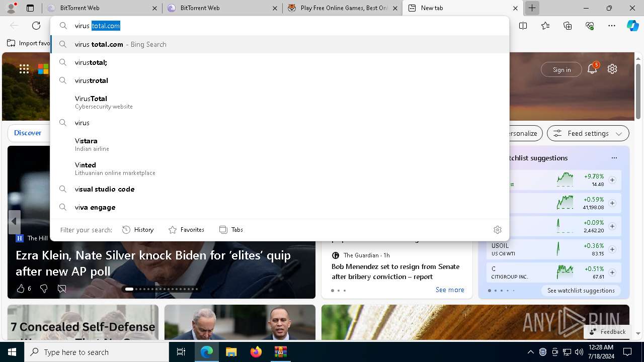Choose the Vinted online marketplace suggestion
This screenshot has width=644, height=362.
[280, 168]
